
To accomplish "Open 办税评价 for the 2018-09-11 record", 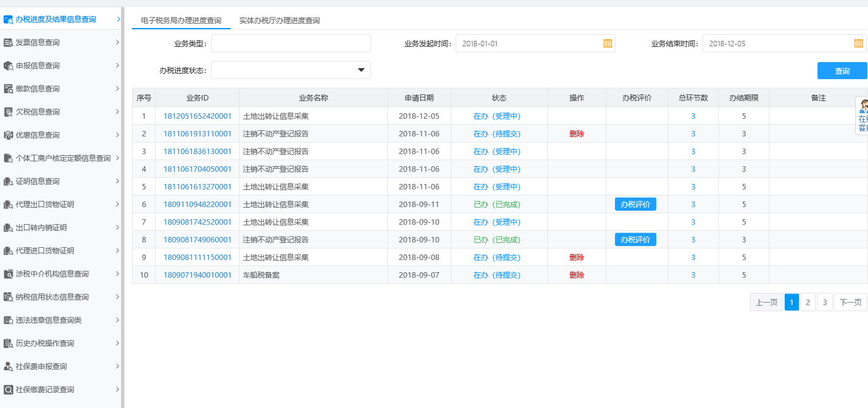I will click(x=636, y=204).
